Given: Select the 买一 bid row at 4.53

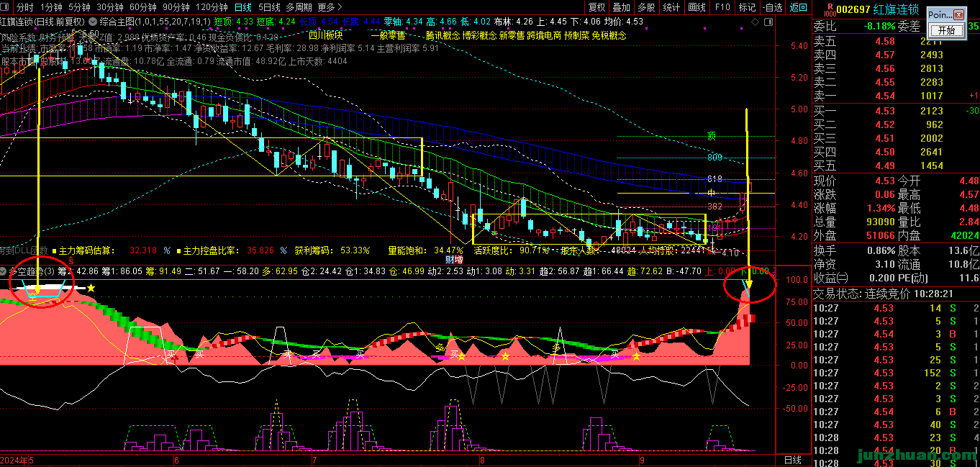Looking at the screenshot, I should (x=896, y=111).
